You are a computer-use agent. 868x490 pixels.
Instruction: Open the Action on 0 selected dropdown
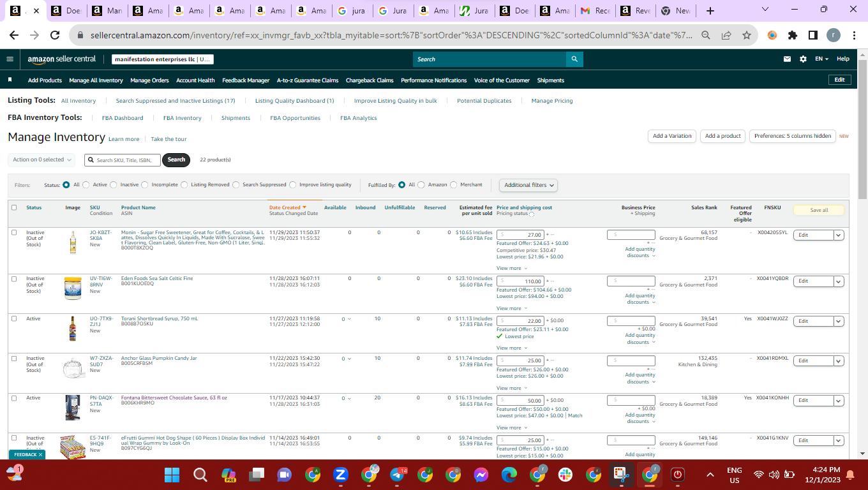(42, 160)
